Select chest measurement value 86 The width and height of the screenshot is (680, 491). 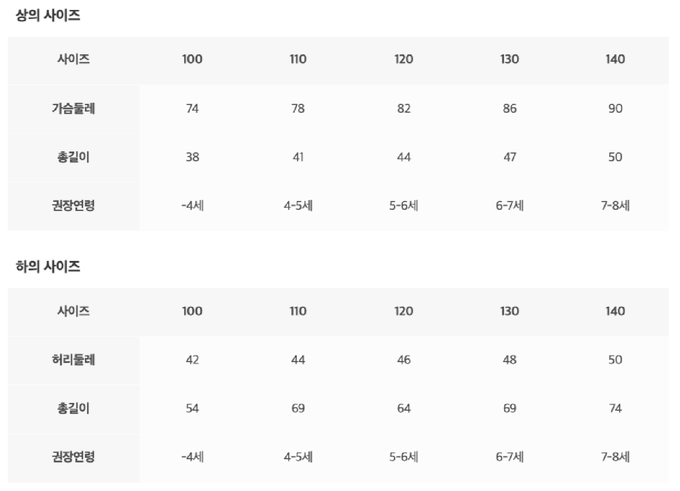click(510, 108)
